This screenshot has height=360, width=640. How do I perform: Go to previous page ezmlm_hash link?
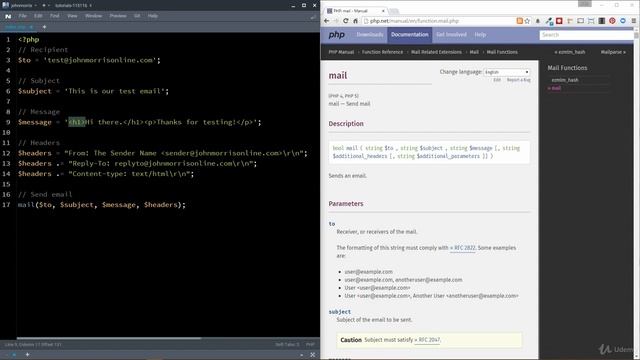click(x=569, y=52)
